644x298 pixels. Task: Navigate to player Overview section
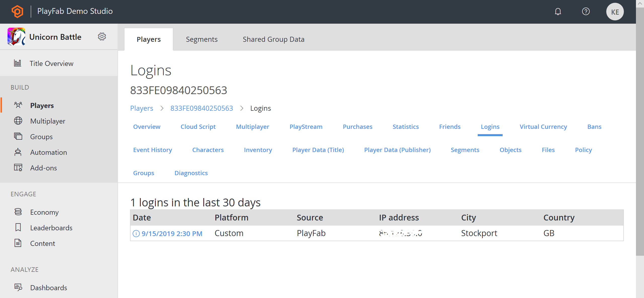147,127
